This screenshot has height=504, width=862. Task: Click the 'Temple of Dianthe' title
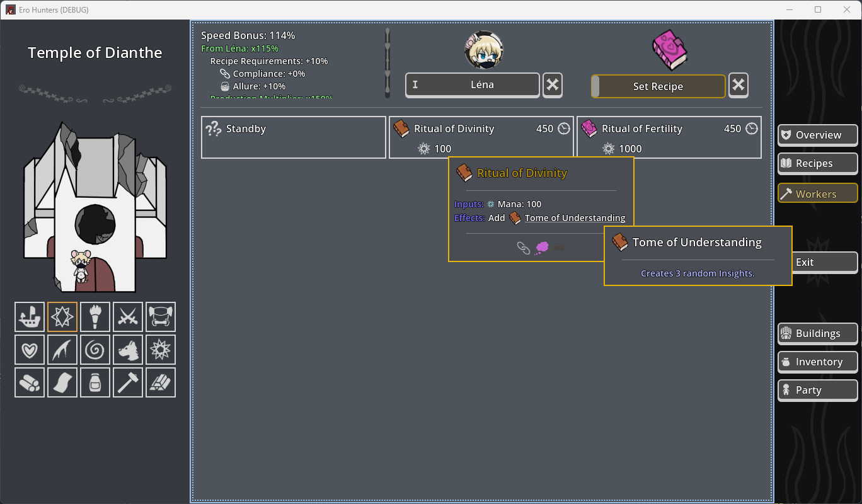[95, 53]
